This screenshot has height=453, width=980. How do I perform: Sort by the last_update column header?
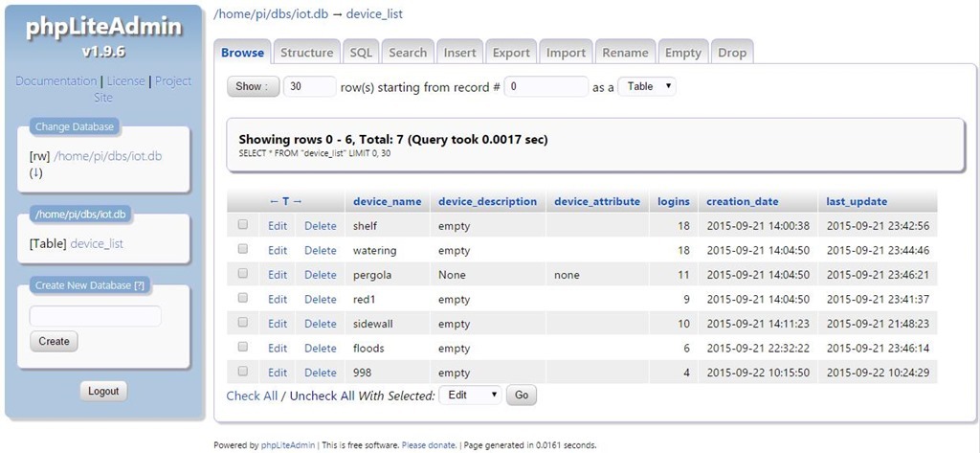pyautogui.click(x=857, y=201)
